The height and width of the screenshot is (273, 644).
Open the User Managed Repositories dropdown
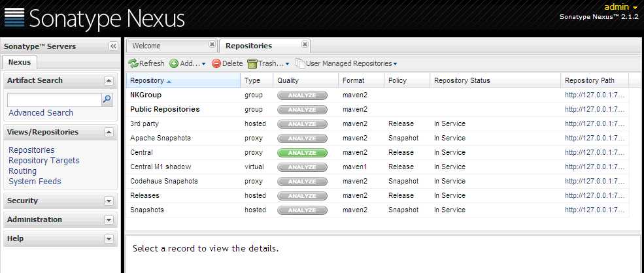[x=347, y=63]
